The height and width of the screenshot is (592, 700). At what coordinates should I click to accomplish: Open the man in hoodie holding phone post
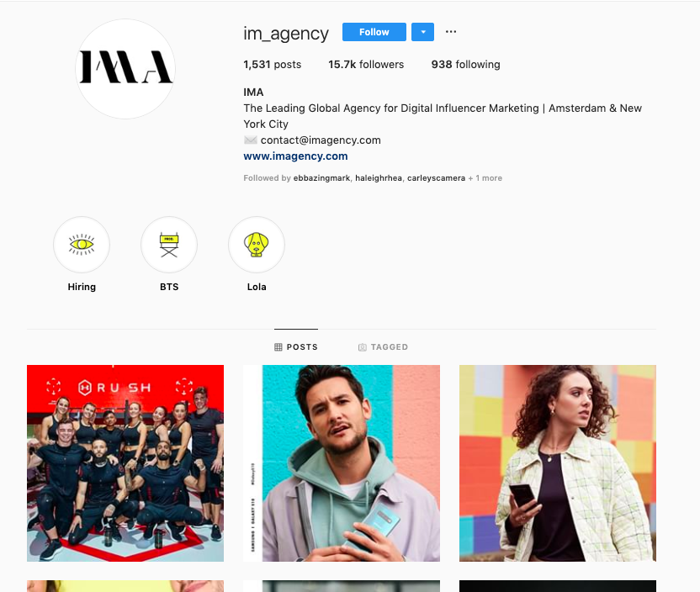pyautogui.click(x=342, y=463)
